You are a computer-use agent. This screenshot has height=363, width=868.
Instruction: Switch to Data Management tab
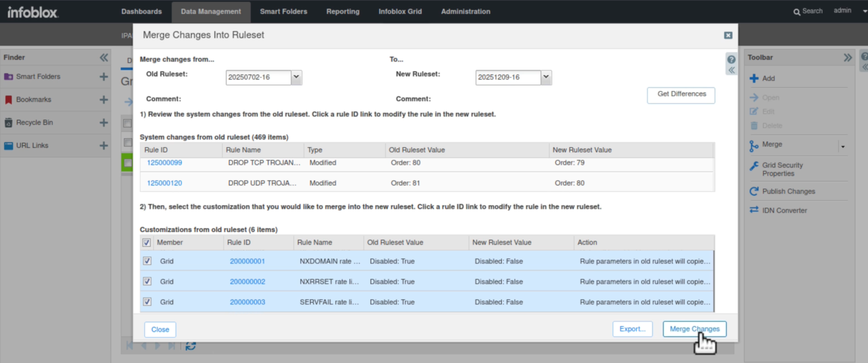point(211,11)
